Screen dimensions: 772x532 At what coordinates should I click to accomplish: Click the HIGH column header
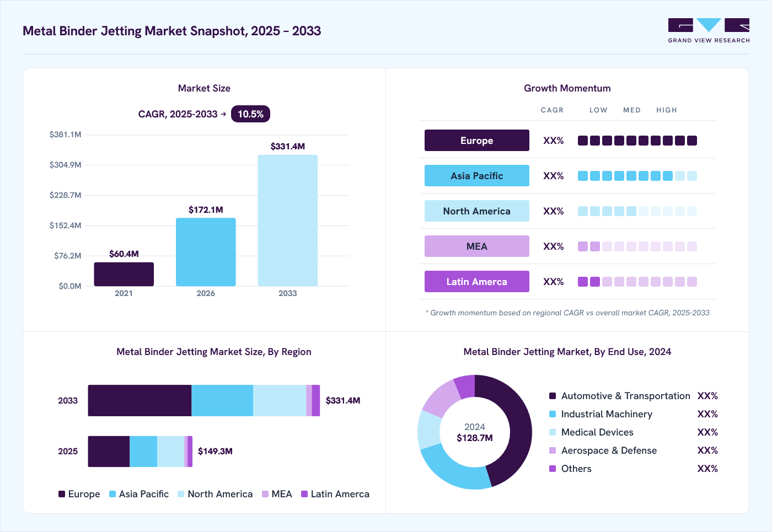pos(667,110)
